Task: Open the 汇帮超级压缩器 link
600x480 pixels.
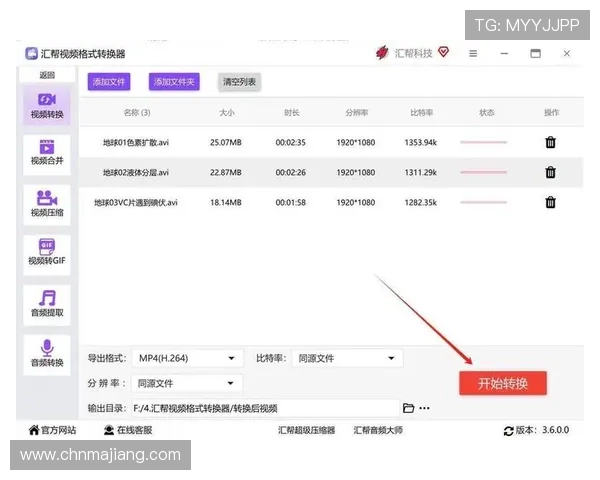Action: (x=306, y=430)
